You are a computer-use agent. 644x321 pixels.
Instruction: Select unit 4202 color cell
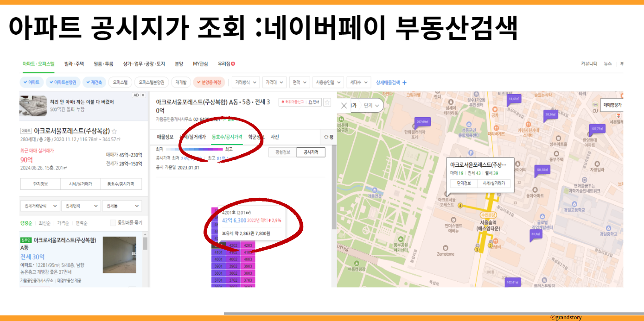coord(233,245)
